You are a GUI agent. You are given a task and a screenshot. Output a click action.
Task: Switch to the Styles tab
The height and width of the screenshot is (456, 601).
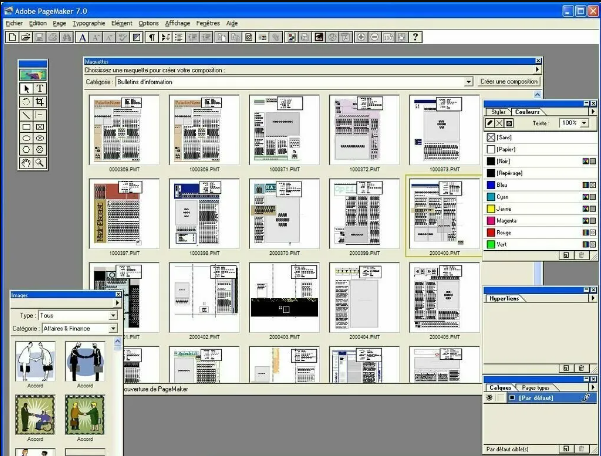click(498, 112)
